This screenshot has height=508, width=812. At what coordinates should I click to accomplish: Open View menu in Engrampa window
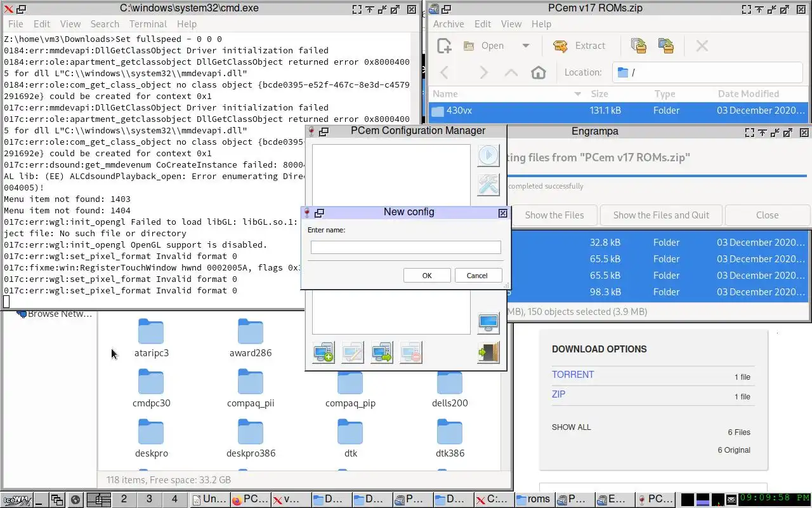click(x=511, y=24)
